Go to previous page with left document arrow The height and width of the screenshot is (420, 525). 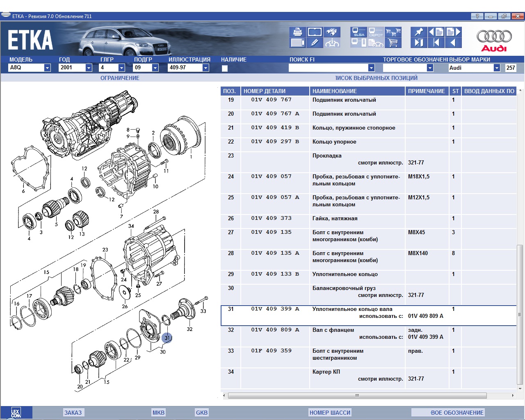coord(436,32)
